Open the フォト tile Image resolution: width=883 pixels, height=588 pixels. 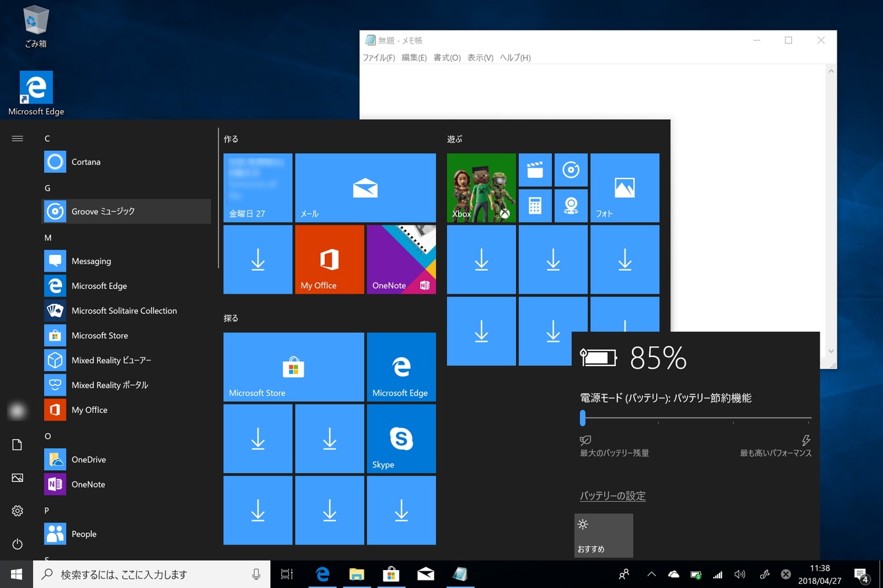(x=625, y=188)
